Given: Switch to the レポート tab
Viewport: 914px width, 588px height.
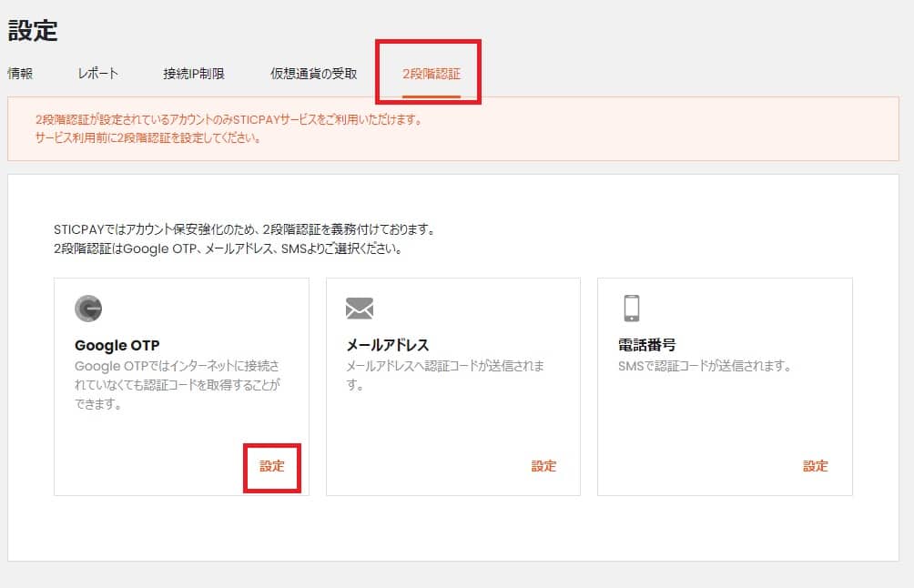Looking at the screenshot, I should tap(98, 74).
